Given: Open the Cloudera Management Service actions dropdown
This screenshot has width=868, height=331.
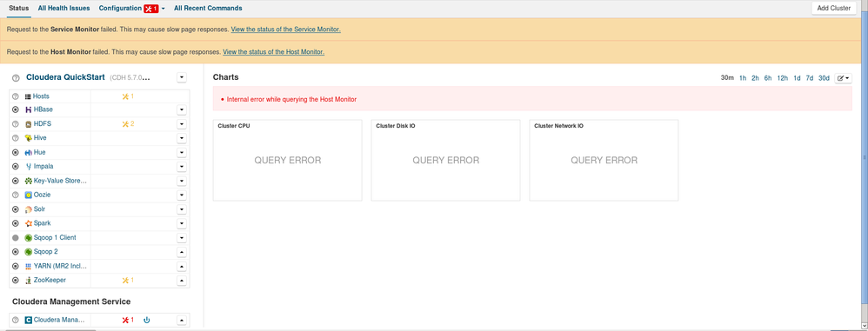Looking at the screenshot, I should coord(182,320).
